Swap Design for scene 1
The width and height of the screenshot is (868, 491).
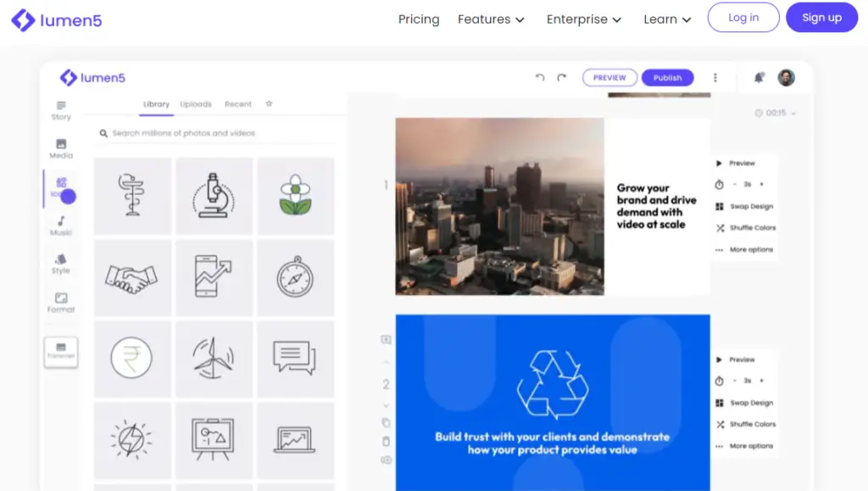point(744,206)
